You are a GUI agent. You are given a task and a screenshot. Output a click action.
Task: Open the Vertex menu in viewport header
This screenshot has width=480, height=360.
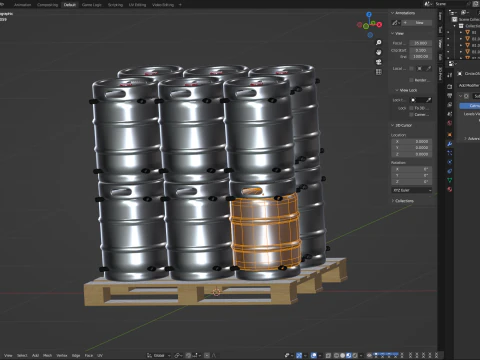click(x=62, y=355)
